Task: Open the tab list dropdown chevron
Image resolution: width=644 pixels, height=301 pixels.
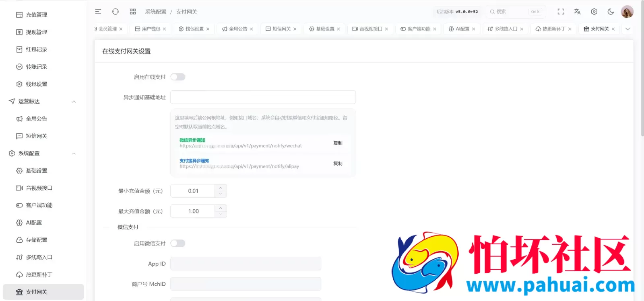Action: click(x=627, y=29)
